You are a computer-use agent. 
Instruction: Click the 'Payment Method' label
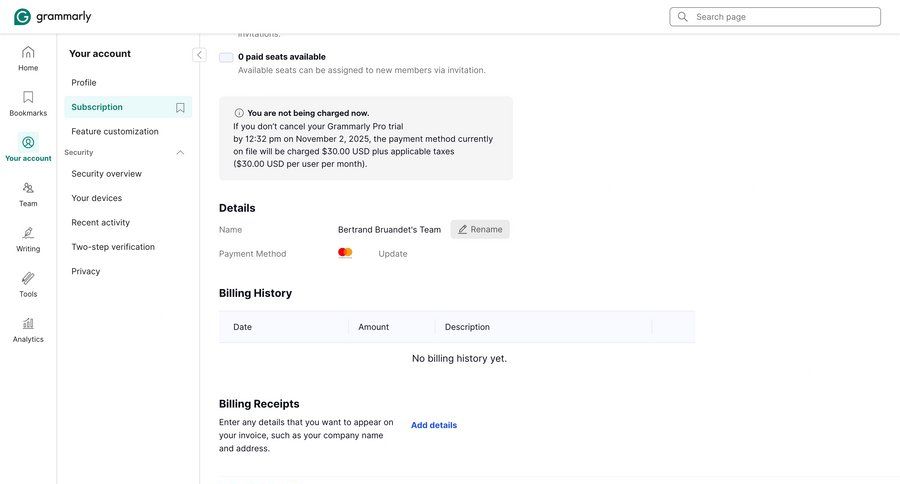[x=253, y=254]
